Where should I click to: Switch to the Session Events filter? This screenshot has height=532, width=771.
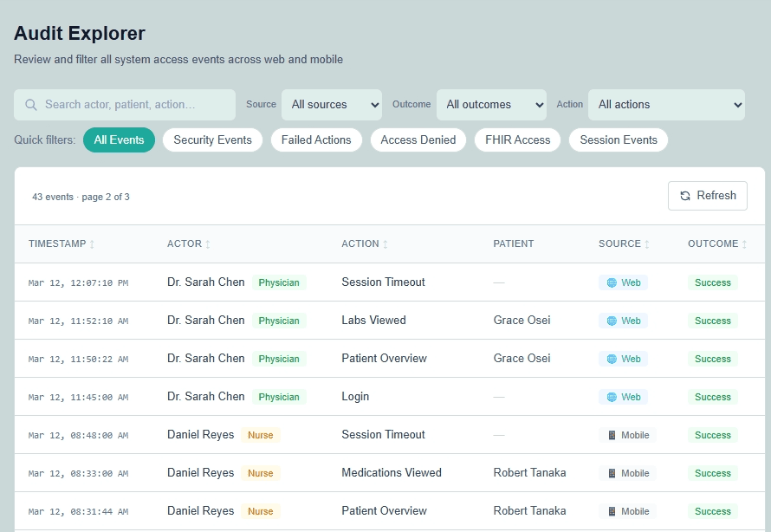619,139
